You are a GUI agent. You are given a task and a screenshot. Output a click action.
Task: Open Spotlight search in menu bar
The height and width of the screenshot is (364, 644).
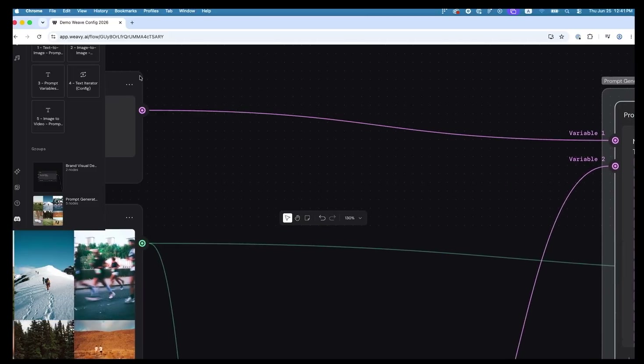tap(567, 11)
